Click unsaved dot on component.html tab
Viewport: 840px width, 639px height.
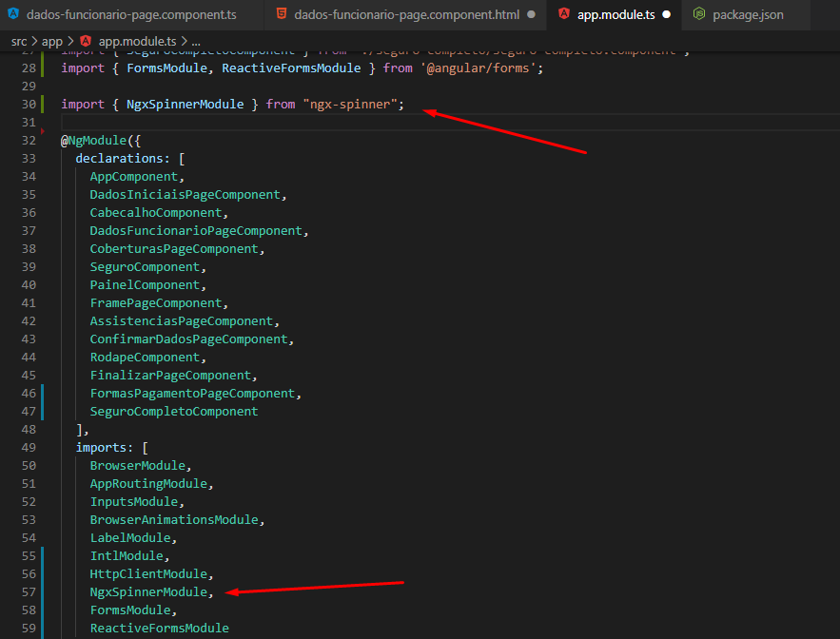(531, 14)
